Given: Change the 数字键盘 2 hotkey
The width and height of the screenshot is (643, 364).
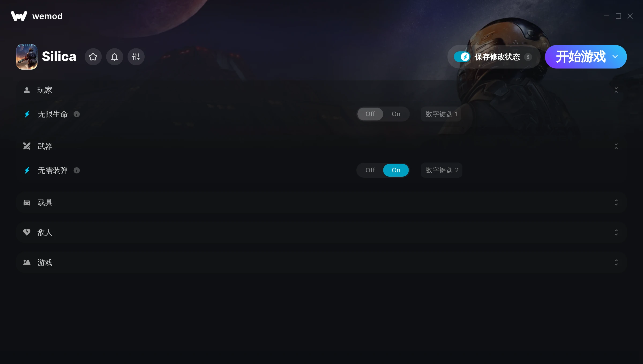Looking at the screenshot, I should click(442, 170).
